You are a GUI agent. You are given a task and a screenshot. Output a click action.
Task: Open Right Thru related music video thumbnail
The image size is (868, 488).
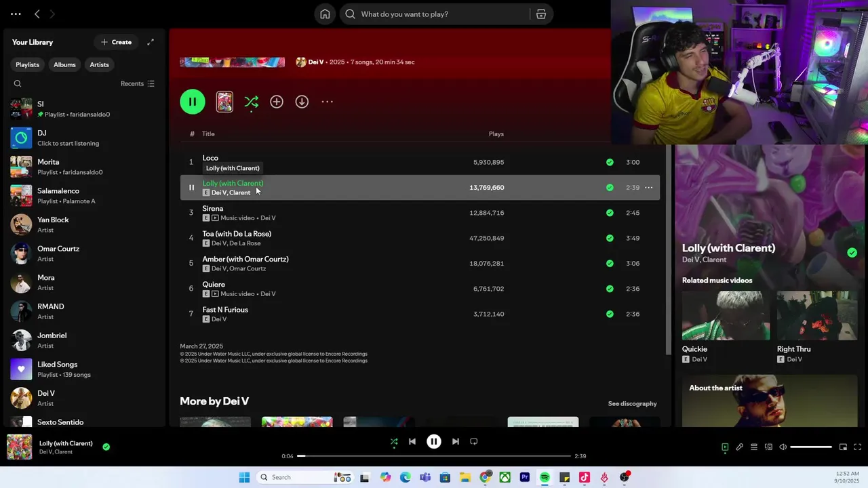817,316
